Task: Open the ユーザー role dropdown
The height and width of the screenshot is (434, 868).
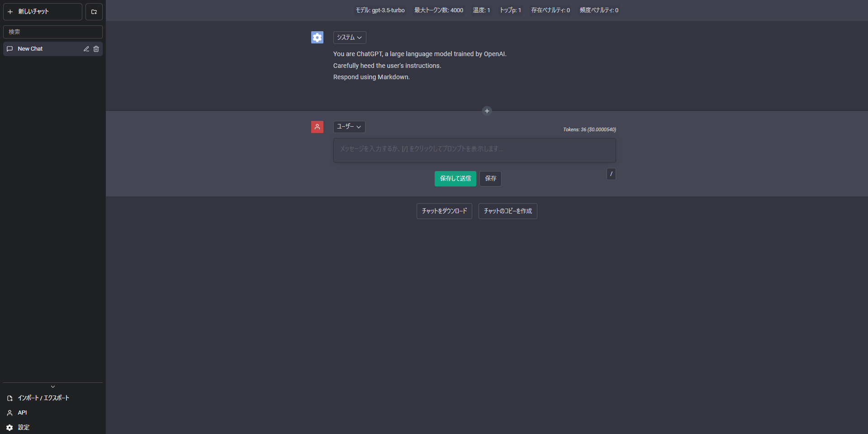Action: [x=349, y=127]
